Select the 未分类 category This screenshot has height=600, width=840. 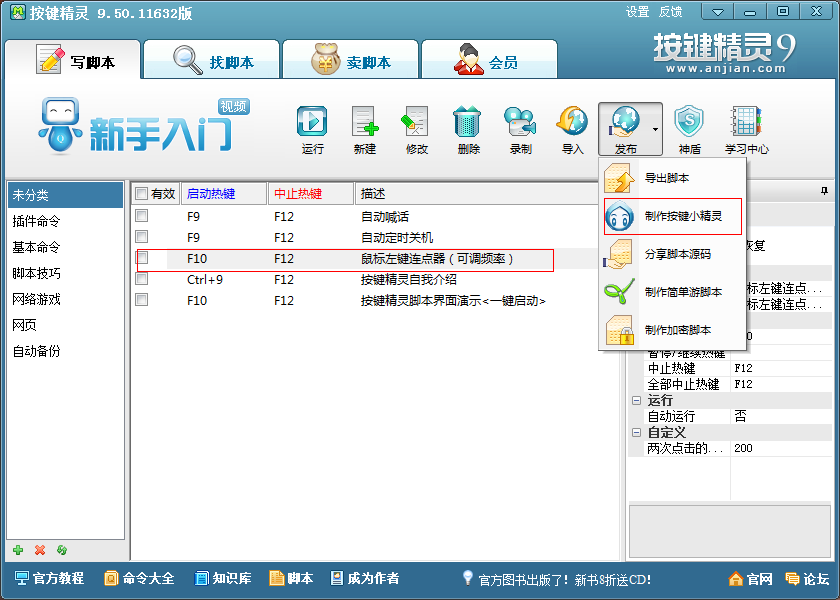pyautogui.click(x=65, y=195)
